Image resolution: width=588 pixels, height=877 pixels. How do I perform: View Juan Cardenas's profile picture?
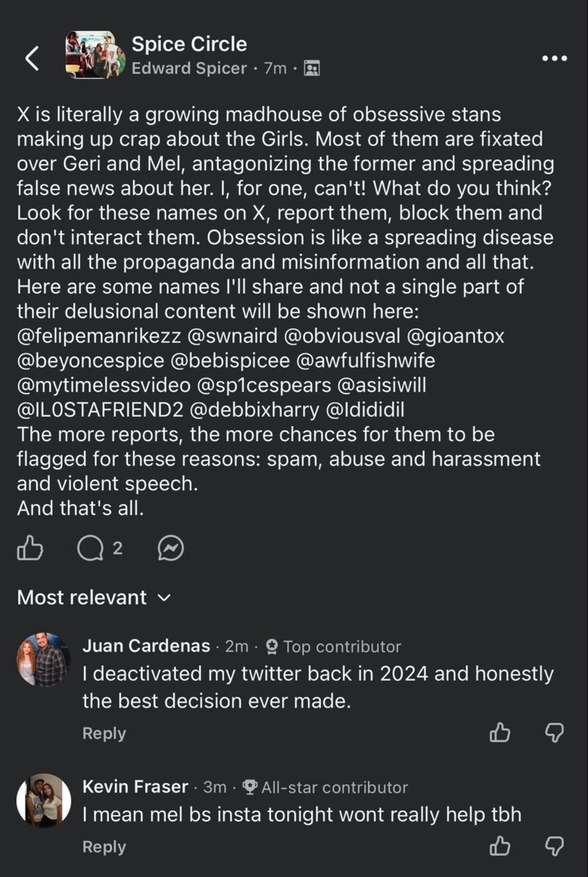tap(42, 659)
